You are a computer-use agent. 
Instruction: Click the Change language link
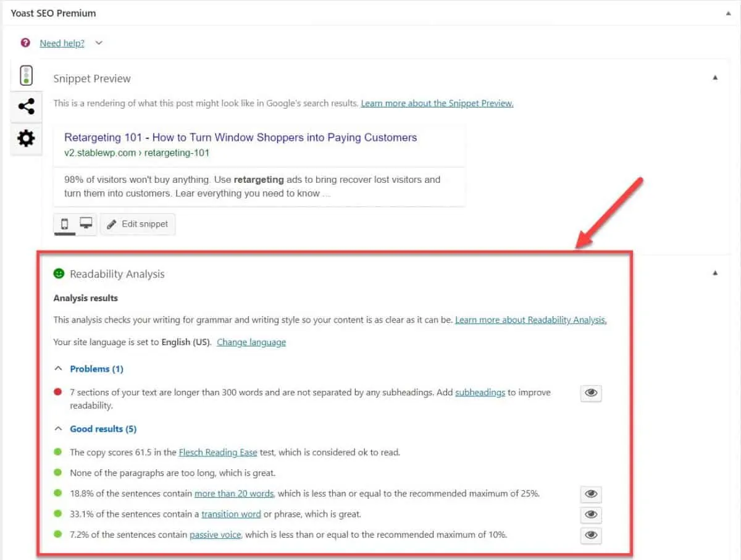[251, 342]
